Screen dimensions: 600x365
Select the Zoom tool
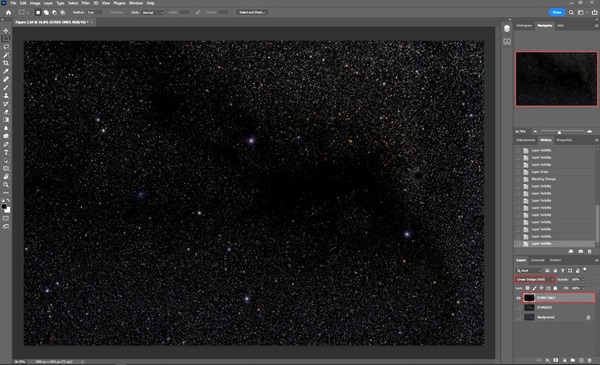point(6,185)
